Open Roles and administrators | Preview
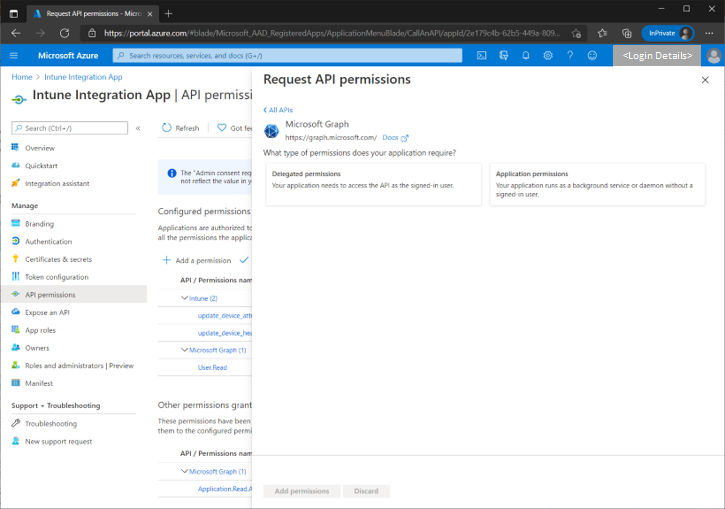This screenshot has height=509, width=725. pos(79,366)
